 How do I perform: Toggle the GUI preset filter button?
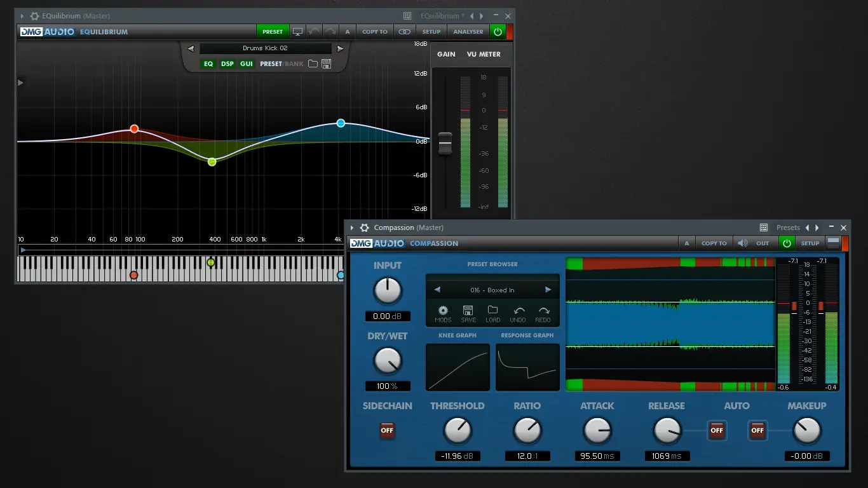click(247, 64)
